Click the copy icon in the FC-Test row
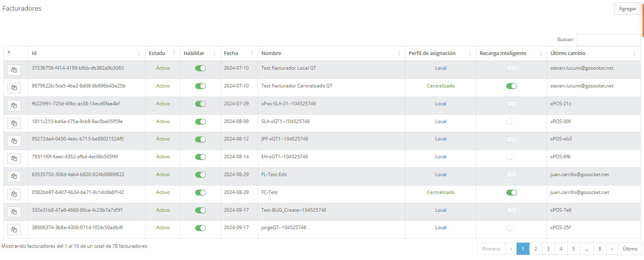The width and height of the screenshot is (644, 260). [x=14, y=194]
